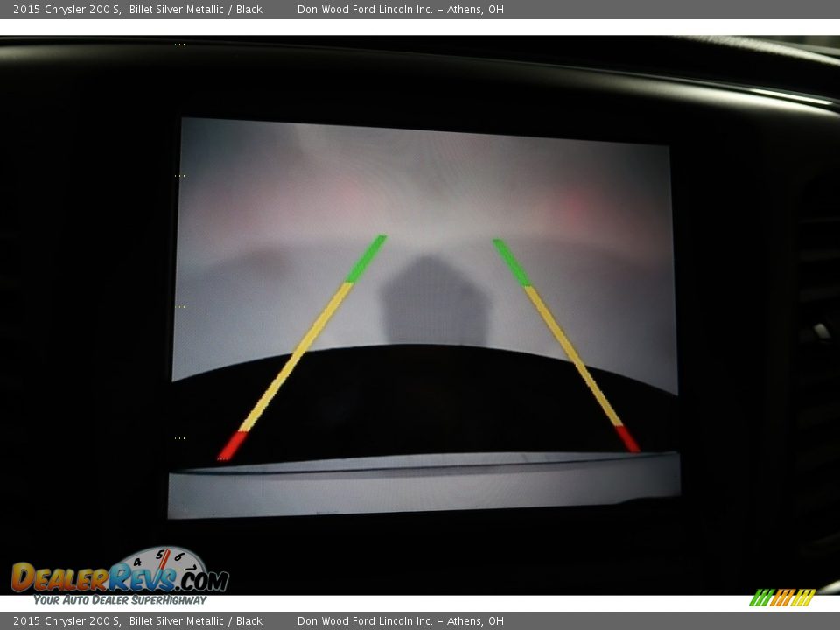Click the bottom "Billet Silver Metallic / Black" caption
840x630 pixels.
(195, 621)
